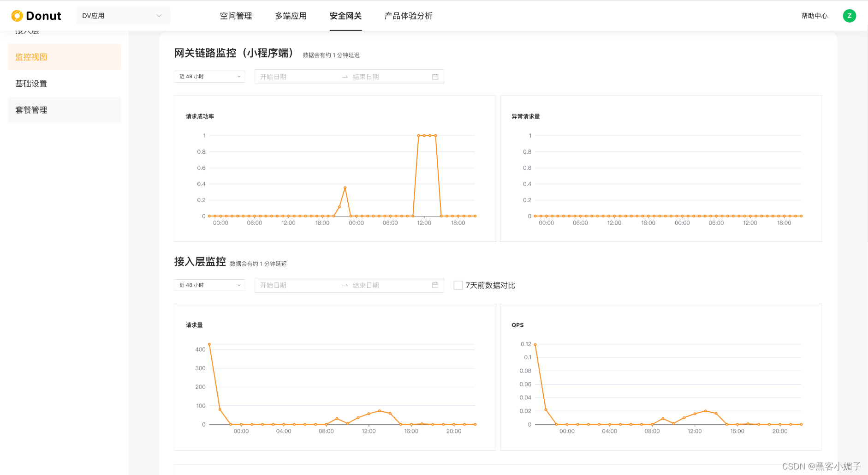Viewport: 868px width, 475px height.
Task: Expand the DV应用 application dropdown
Action: (x=123, y=16)
